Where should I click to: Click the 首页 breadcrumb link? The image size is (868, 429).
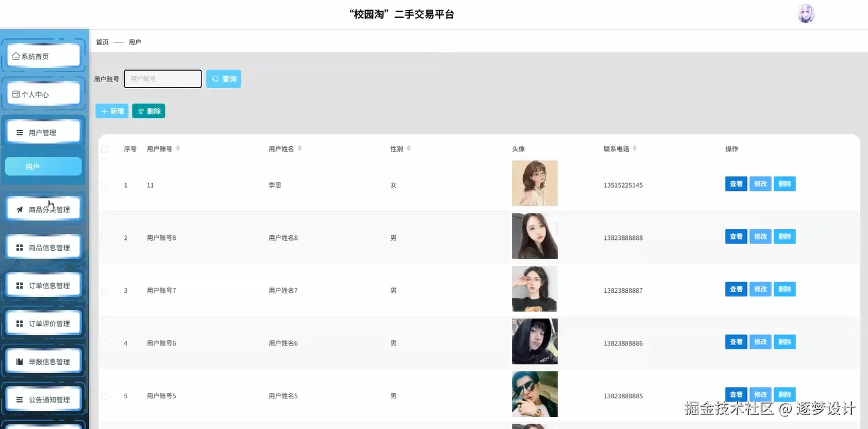click(x=103, y=42)
